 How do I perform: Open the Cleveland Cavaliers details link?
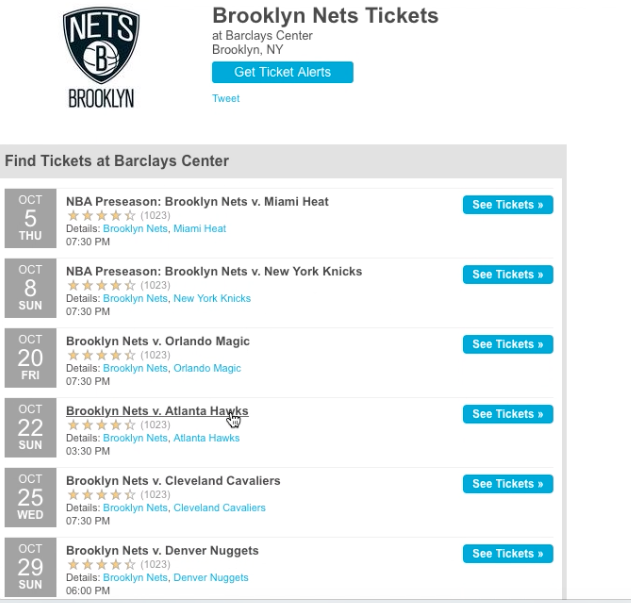tap(219, 508)
